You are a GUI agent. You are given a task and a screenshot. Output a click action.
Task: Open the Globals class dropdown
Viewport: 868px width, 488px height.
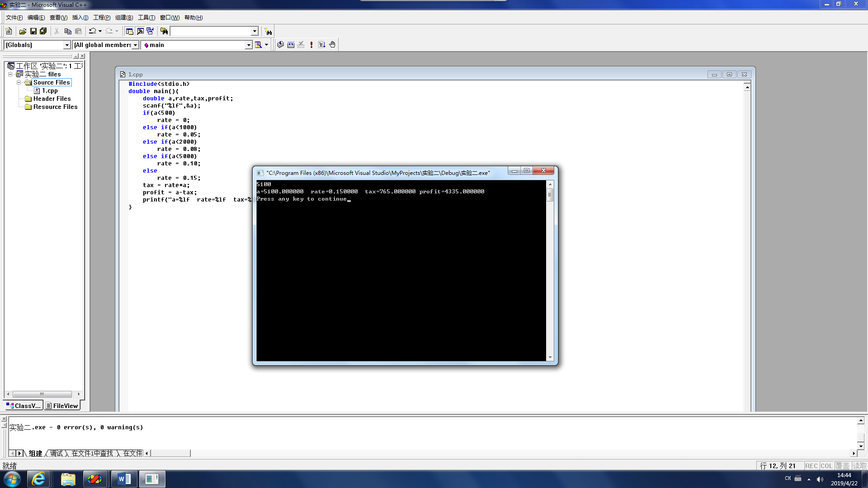click(x=67, y=45)
